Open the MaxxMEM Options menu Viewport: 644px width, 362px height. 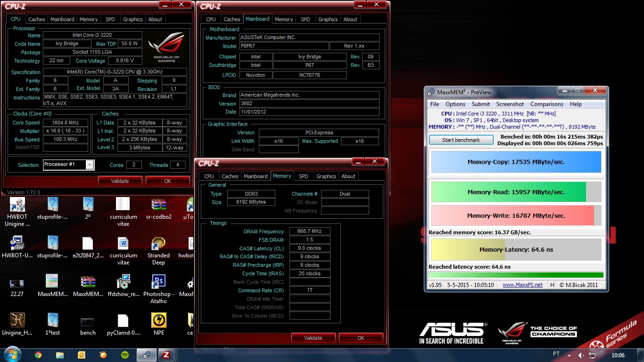pyautogui.click(x=455, y=104)
